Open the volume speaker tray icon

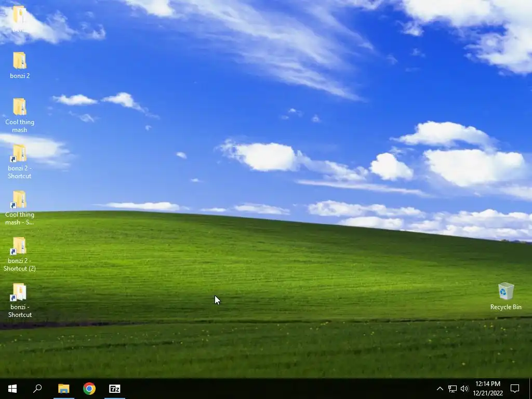click(464, 389)
